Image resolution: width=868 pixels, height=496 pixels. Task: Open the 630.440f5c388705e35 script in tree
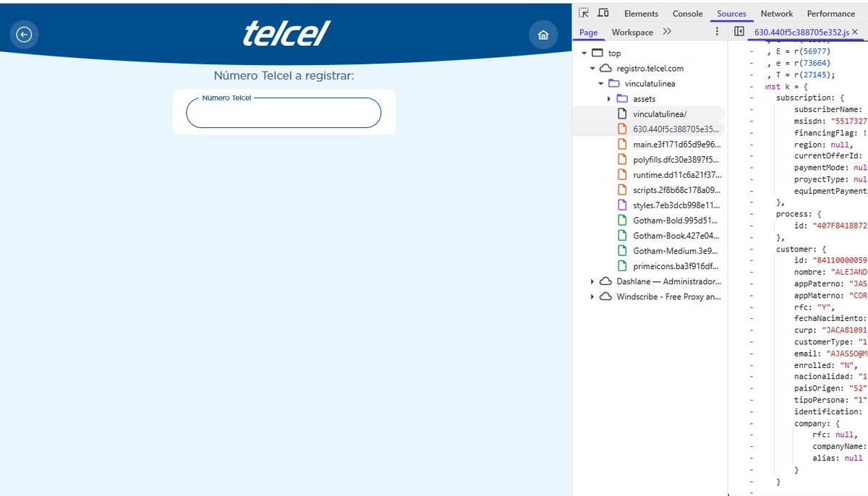point(676,129)
